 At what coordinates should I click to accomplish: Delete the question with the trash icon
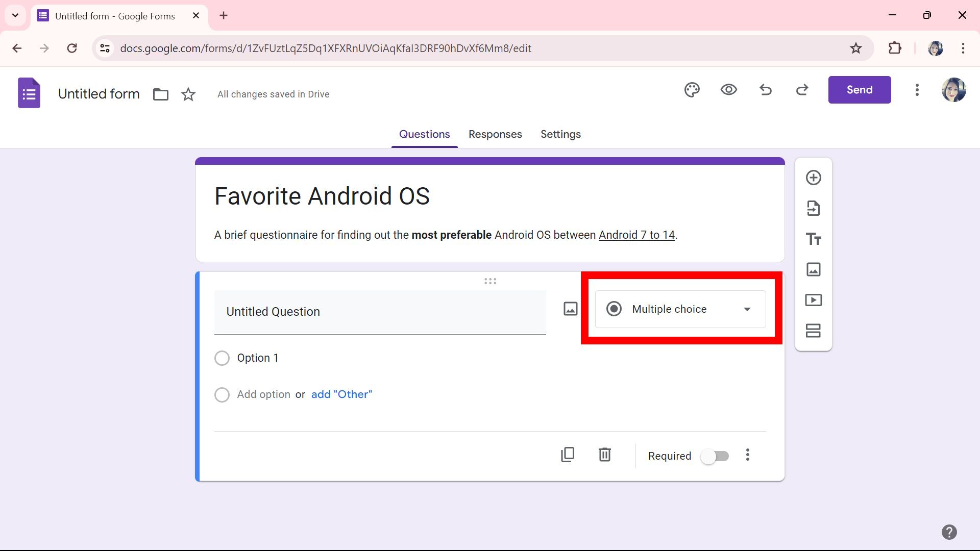coord(604,455)
